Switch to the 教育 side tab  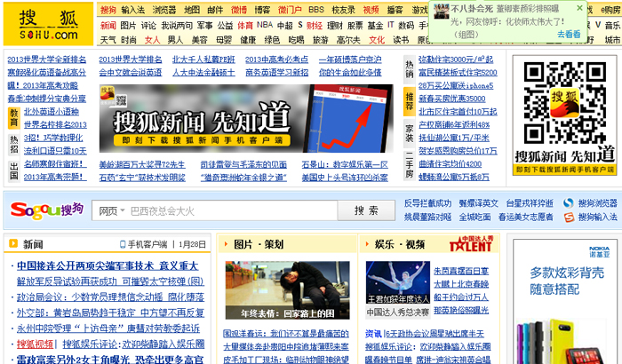pyautogui.click(x=14, y=118)
